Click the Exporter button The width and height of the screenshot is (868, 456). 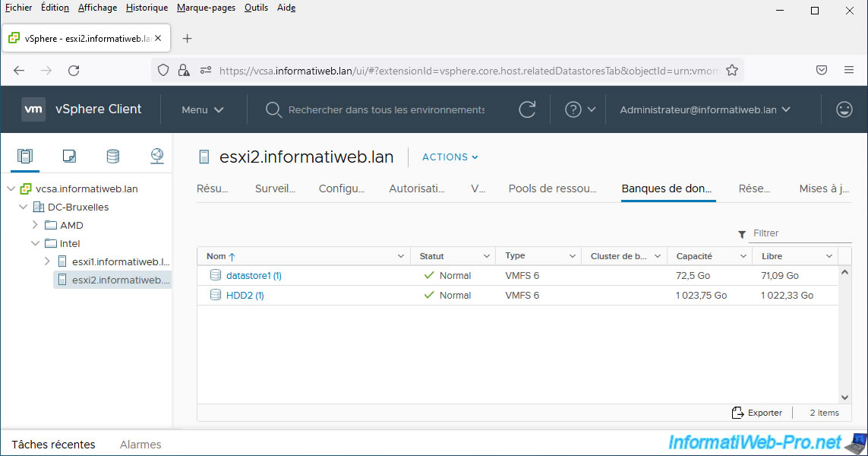pyautogui.click(x=756, y=413)
